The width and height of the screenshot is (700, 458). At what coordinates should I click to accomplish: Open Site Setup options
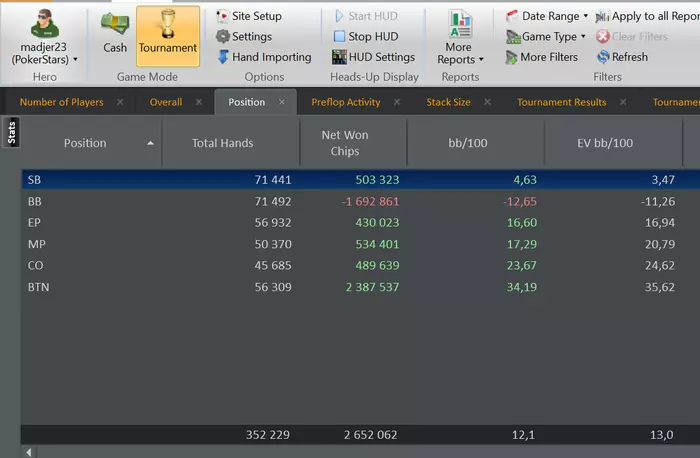249,16
